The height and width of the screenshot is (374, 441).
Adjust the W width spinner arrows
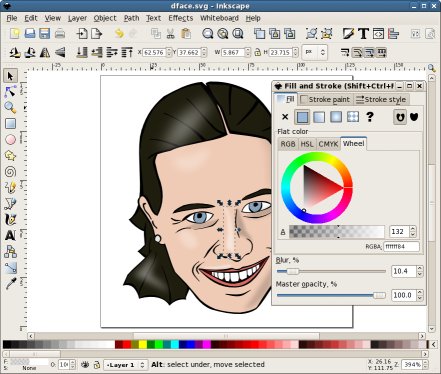click(248, 52)
